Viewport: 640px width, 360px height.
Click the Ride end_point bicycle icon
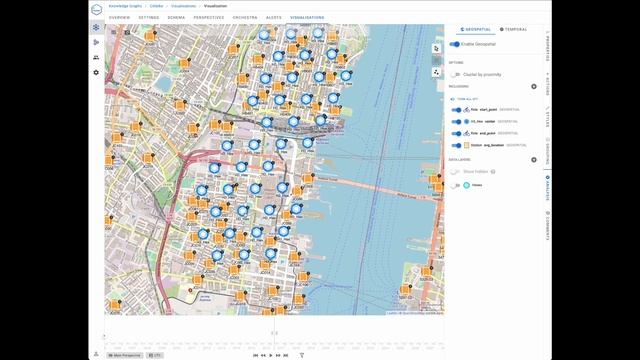[x=467, y=133]
